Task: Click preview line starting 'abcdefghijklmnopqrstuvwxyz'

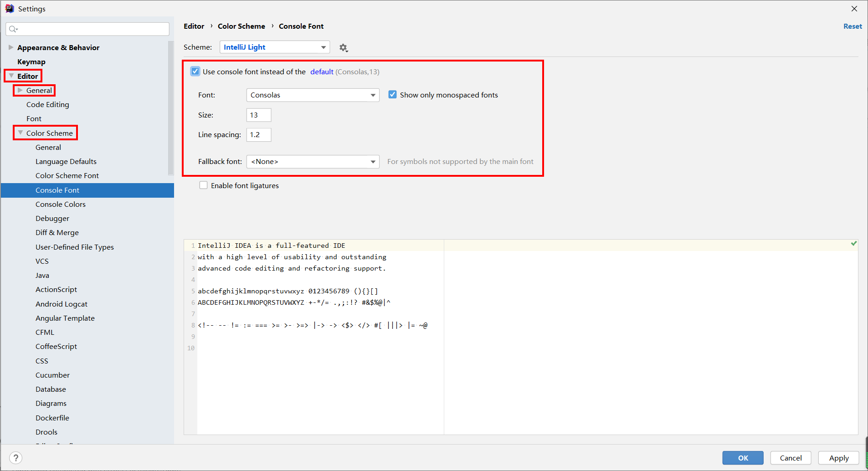Action: [288, 291]
